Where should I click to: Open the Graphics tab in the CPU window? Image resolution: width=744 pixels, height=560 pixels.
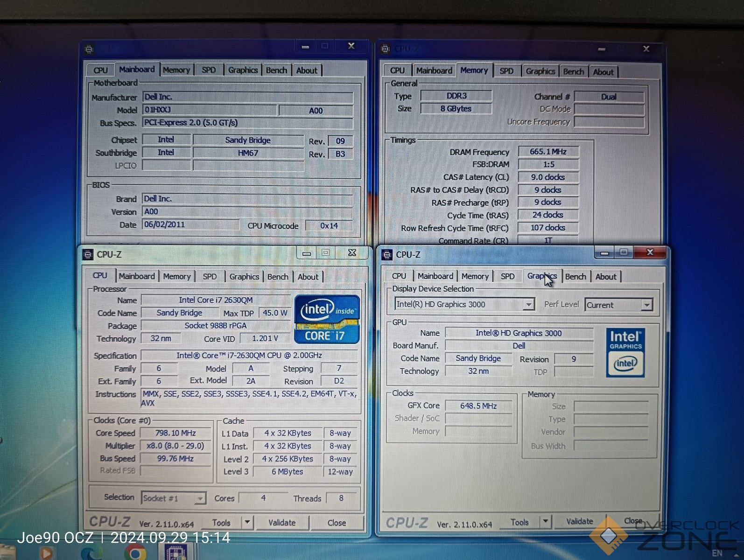(244, 276)
